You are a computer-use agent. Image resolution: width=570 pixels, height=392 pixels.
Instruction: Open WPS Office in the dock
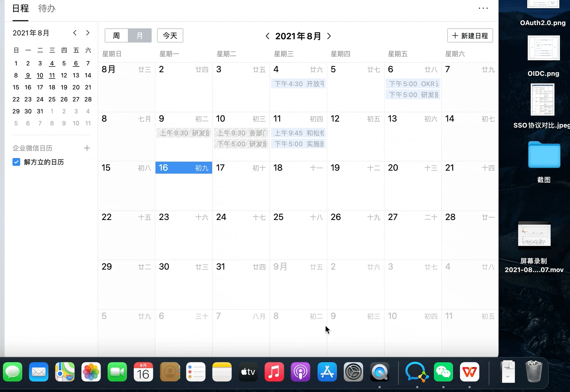pyautogui.click(x=469, y=372)
